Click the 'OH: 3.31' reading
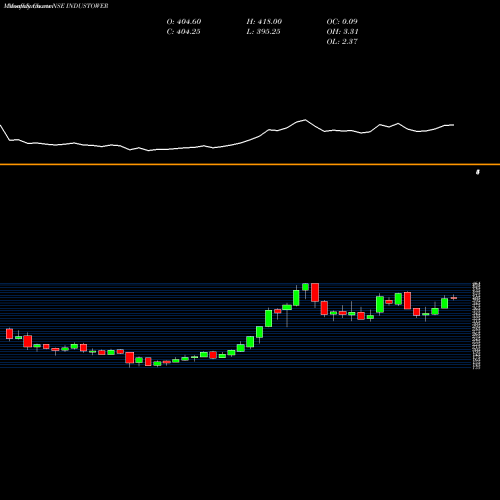Image resolution: width=500 pixels, height=500 pixels. tap(342, 32)
